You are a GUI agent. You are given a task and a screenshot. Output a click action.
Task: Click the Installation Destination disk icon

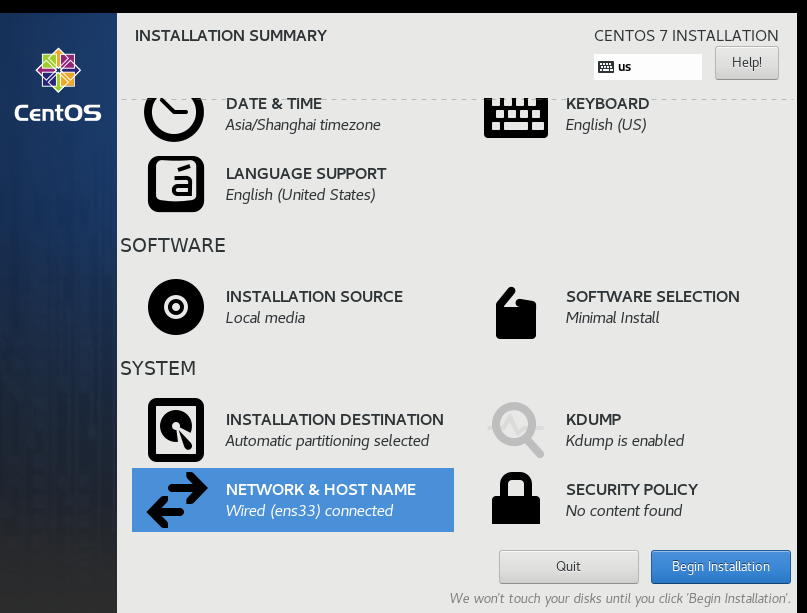176,430
